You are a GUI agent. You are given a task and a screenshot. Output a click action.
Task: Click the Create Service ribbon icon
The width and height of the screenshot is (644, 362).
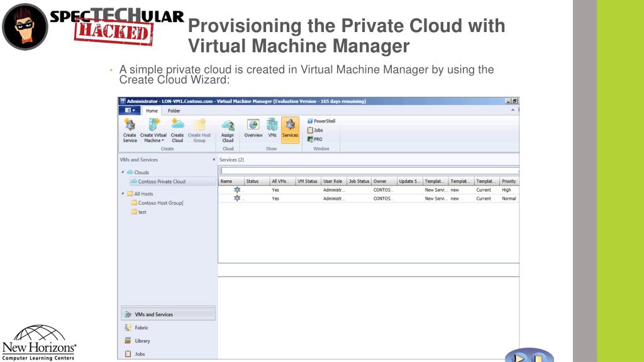tap(130, 131)
